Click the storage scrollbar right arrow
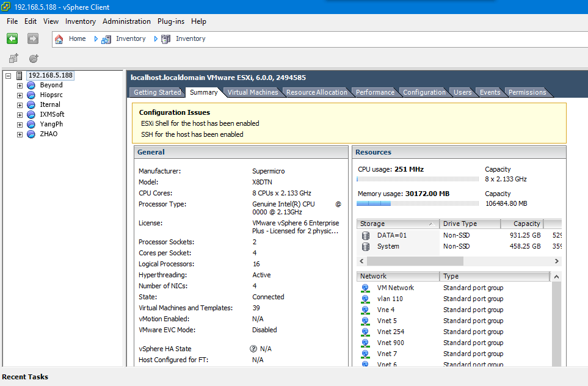Image resolution: width=588 pixels, height=386 pixels. click(x=556, y=261)
